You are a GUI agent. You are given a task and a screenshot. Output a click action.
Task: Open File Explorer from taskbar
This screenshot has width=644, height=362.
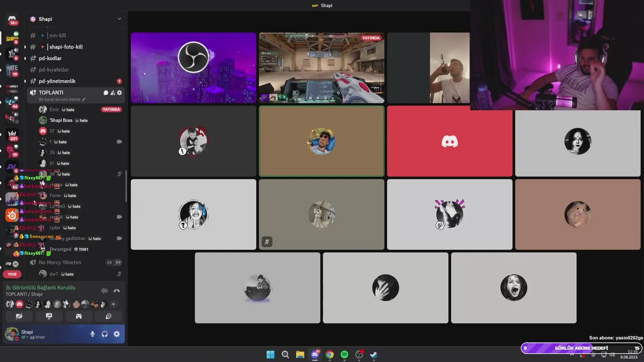300,354
